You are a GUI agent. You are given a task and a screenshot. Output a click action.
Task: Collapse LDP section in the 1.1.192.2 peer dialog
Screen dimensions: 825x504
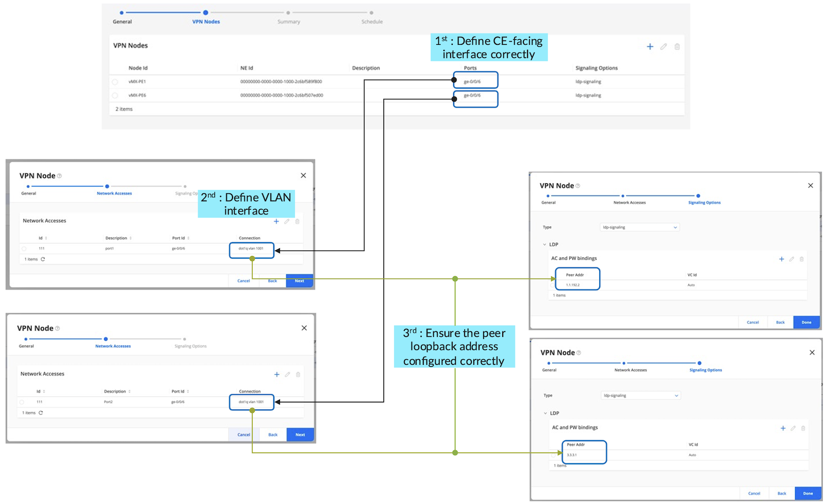click(544, 245)
